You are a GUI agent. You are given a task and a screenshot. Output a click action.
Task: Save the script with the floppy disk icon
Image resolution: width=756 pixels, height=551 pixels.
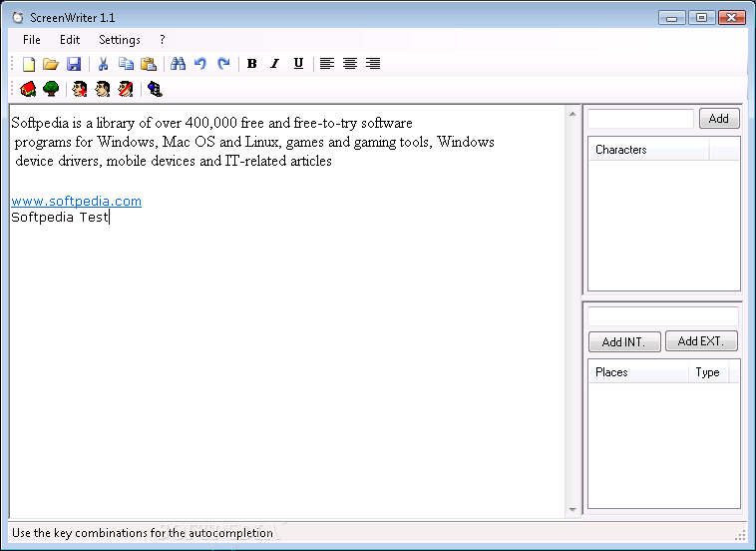coord(74,64)
